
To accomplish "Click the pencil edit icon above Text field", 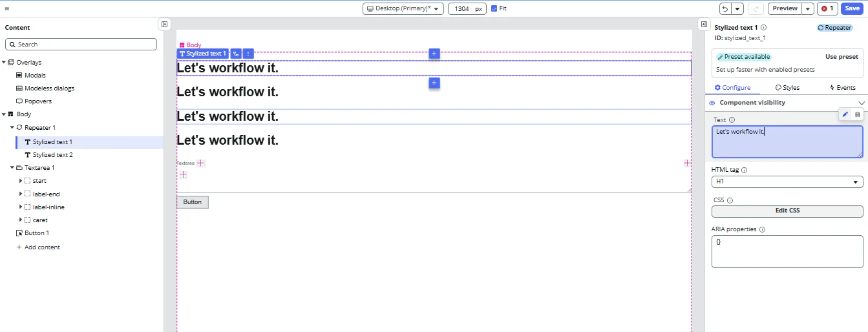I will point(845,114).
